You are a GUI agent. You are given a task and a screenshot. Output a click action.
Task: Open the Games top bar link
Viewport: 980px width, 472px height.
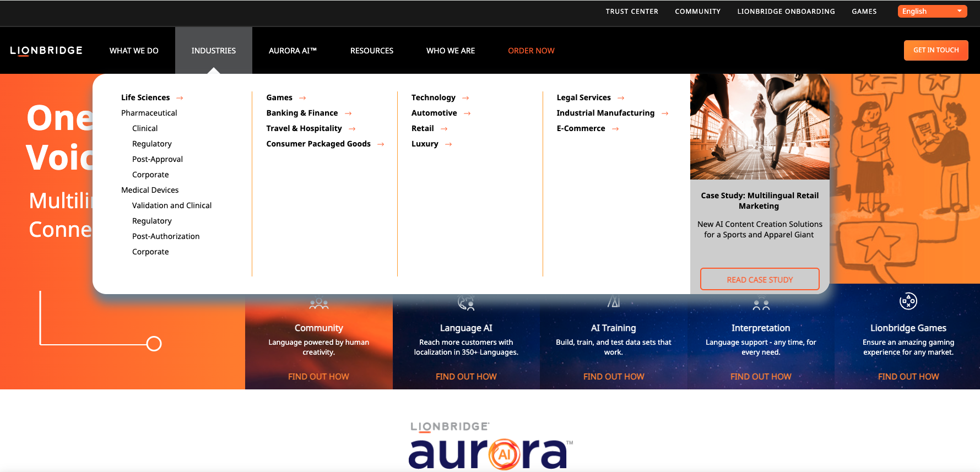coord(864,12)
